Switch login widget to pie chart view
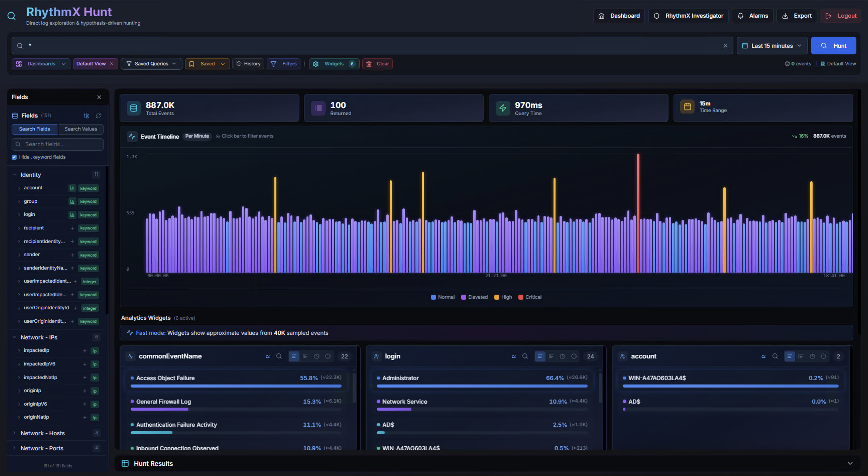This screenshot has height=476, width=868. point(562,356)
